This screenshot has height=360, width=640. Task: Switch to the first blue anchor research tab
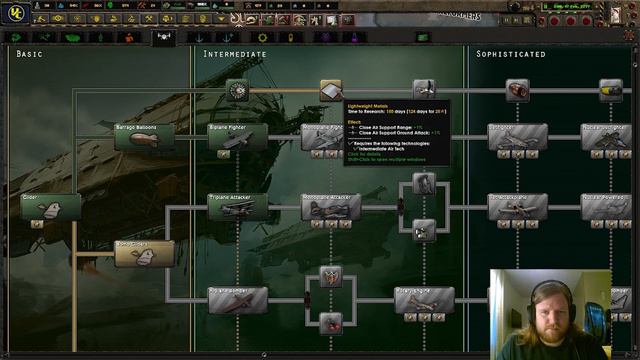199,38
